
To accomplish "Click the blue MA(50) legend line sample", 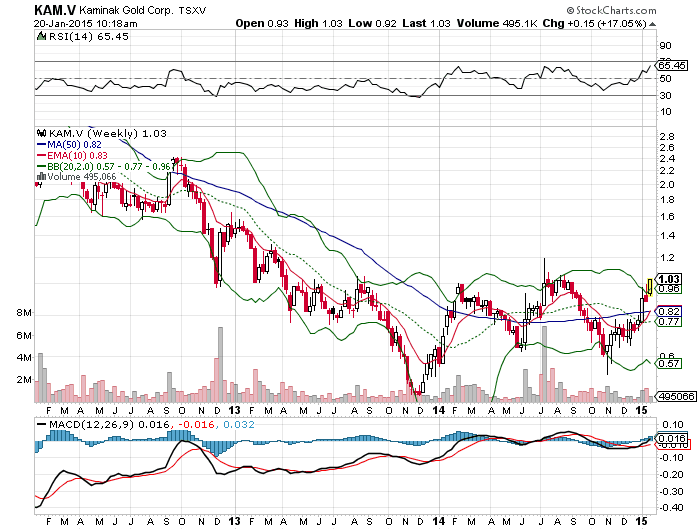I will pyautogui.click(x=42, y=145).
